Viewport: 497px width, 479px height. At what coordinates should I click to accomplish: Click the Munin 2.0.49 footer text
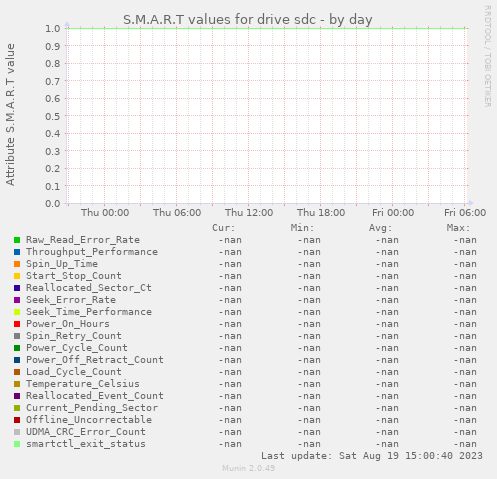click(249, 468)
